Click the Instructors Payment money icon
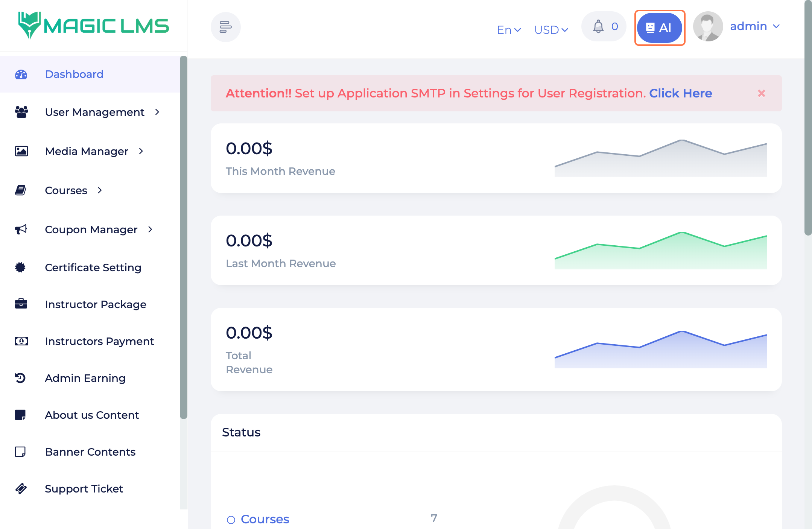 tap(21, 341)
